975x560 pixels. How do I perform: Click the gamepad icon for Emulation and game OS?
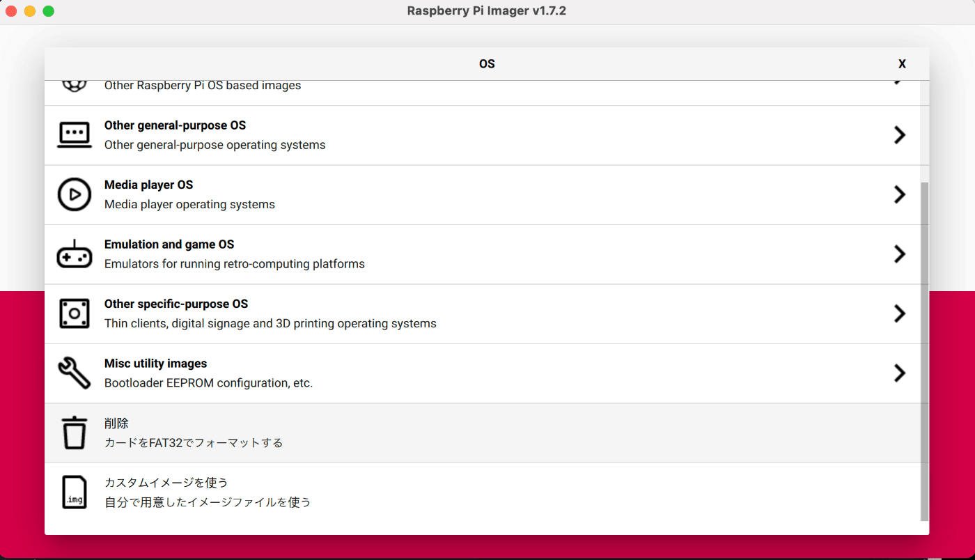click(74, 254)
